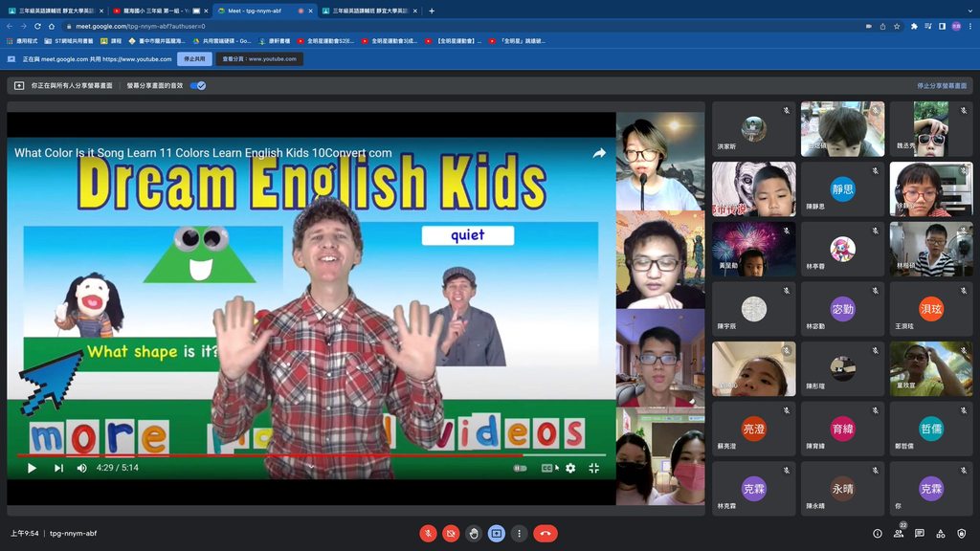Open Chrome profile avatar
The width and height of the screenshot is (980, 551).
click(956, 26)
